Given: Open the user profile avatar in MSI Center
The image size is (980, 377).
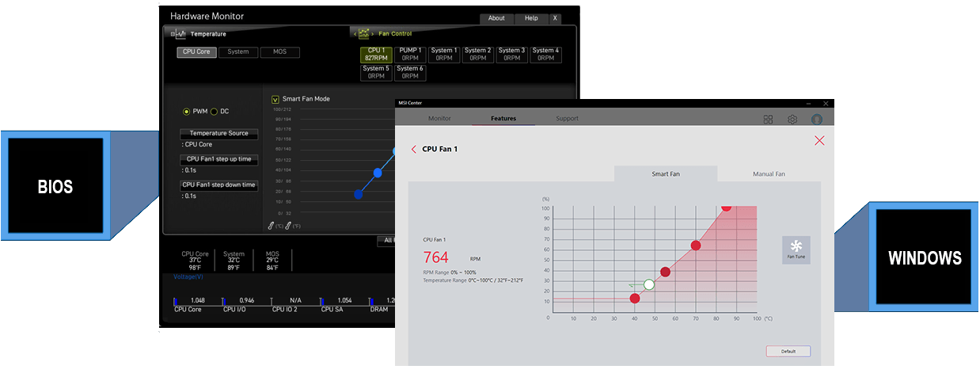Looking at the screenshot, I should coord(817,119).
